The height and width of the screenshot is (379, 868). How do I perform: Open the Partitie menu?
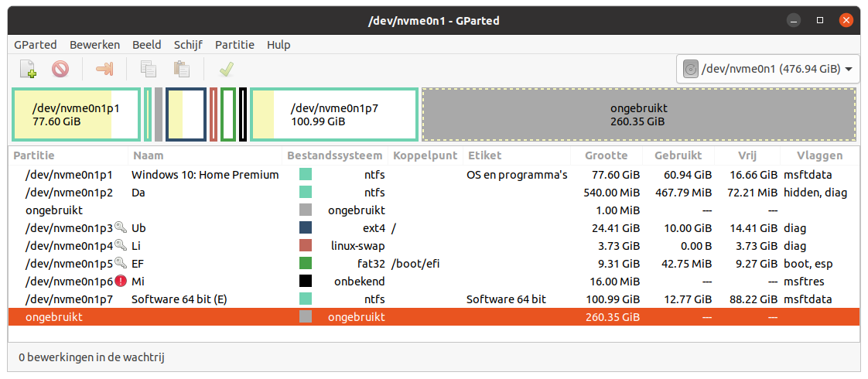pyautogui.click(x=234, y=45)
